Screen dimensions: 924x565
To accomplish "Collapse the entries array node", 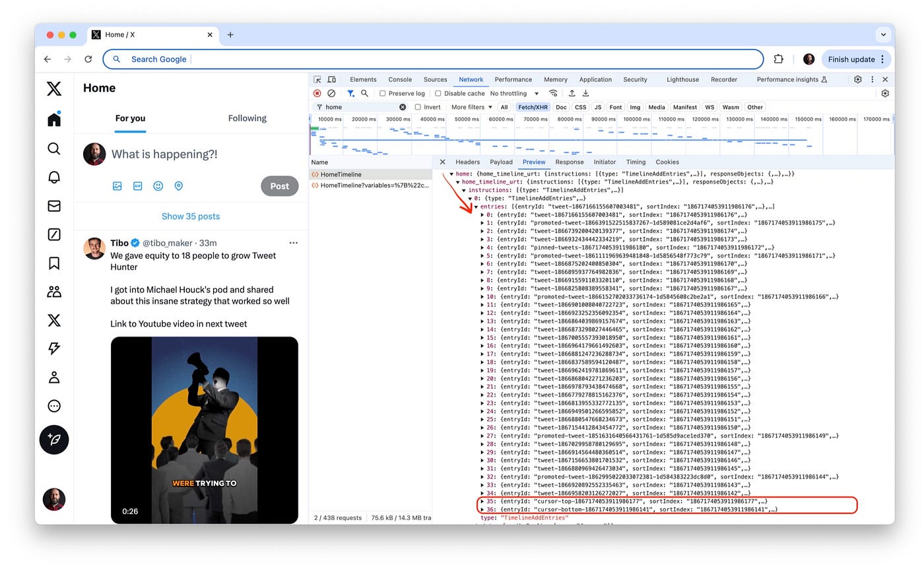I will (x=477, y=207).
